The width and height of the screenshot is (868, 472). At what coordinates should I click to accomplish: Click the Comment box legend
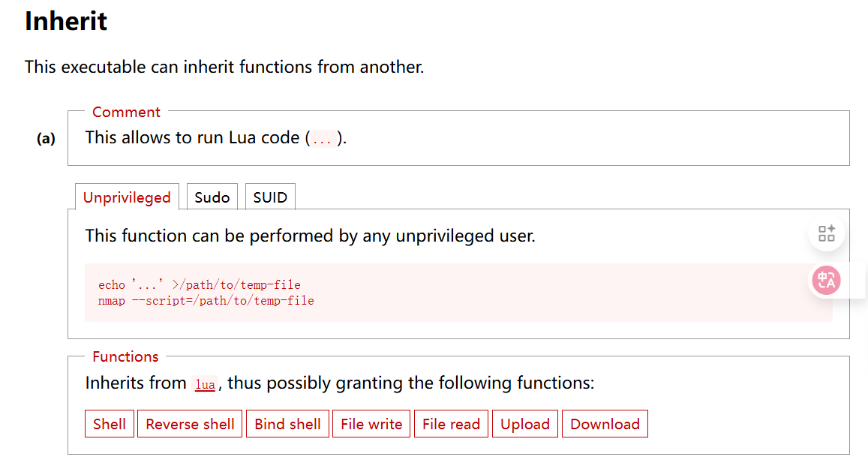click(x=126, y=112)
